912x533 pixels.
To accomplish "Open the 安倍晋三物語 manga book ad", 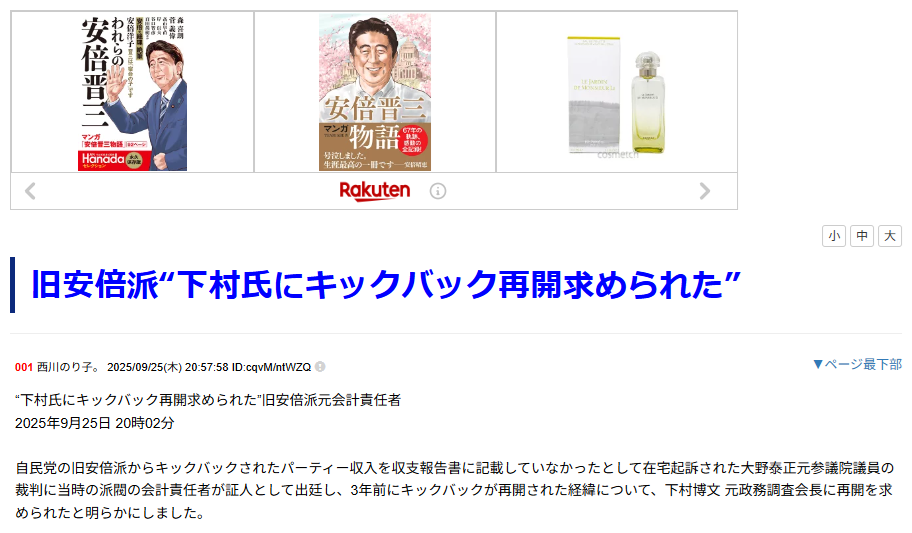I will click(375, 93).
